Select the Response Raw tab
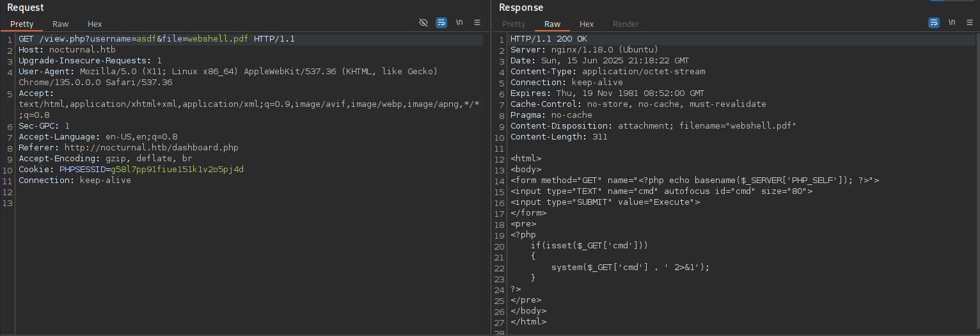The image size is (980, 336). (553, 24)
